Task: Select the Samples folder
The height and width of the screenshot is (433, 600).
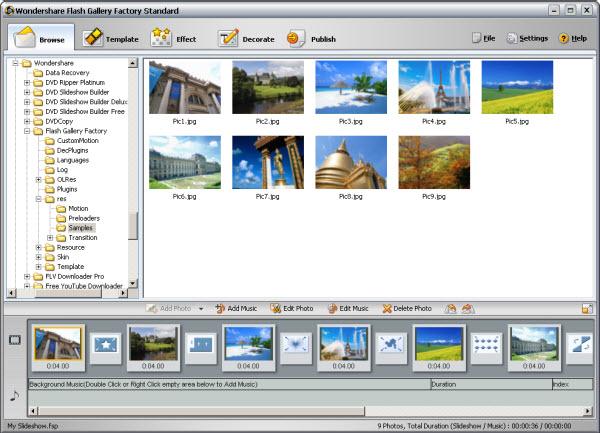Action: click(x=75, y=228)
